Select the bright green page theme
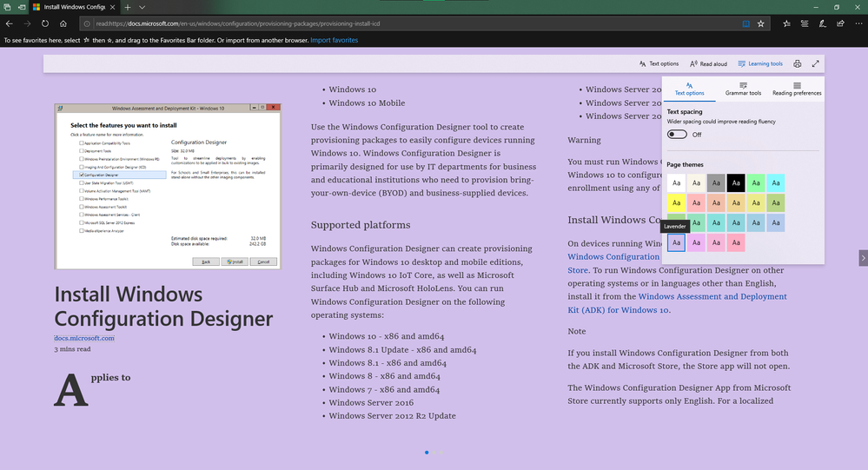The width and height of the screenshot is (868, 470). [756, 182]
